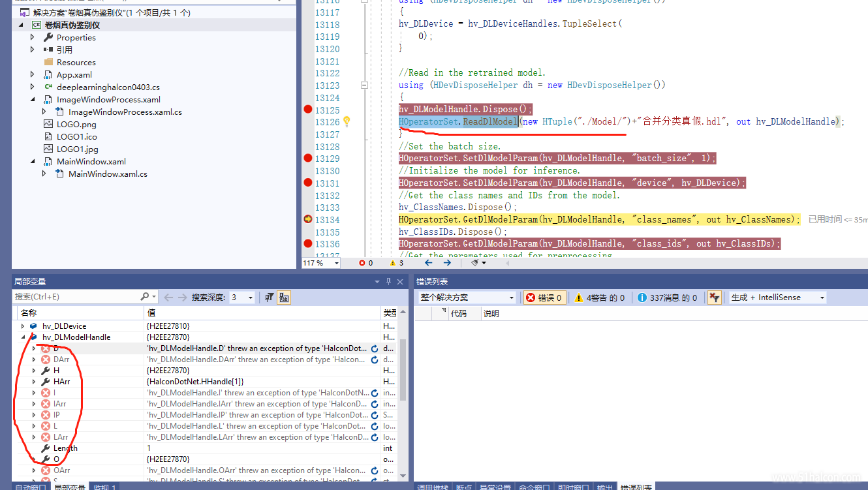Toggle the breakpoint on line 13129
The height and width of the screenshot is (490, 868).
(308, 158)
